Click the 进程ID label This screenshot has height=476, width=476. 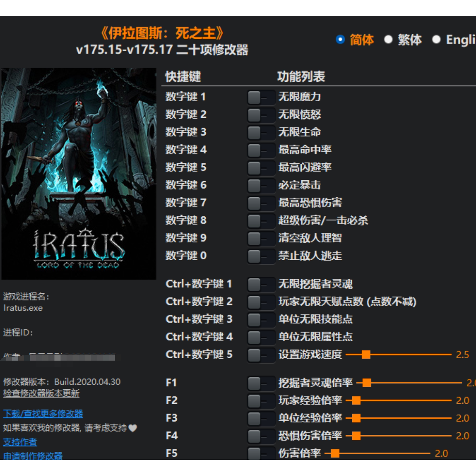tap(18, 332)
